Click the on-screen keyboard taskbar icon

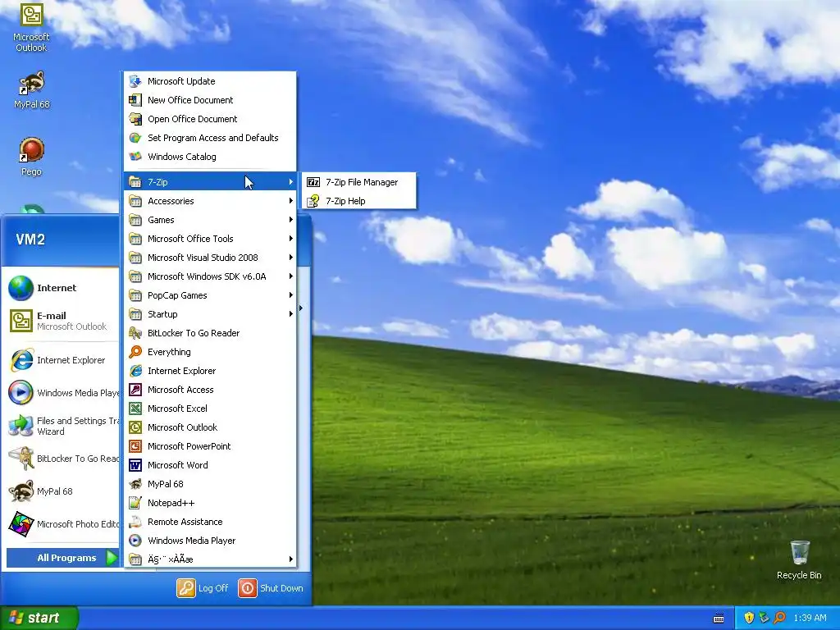pos(719,619)
